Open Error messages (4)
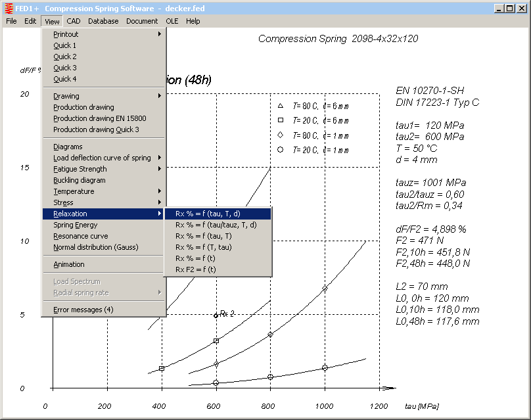The image size is (531, 420). (83, 310)
